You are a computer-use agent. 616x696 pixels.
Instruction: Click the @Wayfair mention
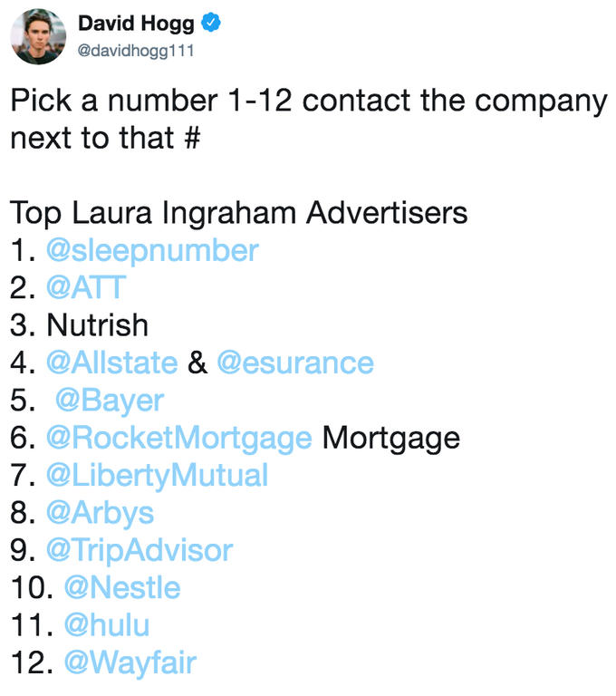pyautogui.click(x=130, y=663)
